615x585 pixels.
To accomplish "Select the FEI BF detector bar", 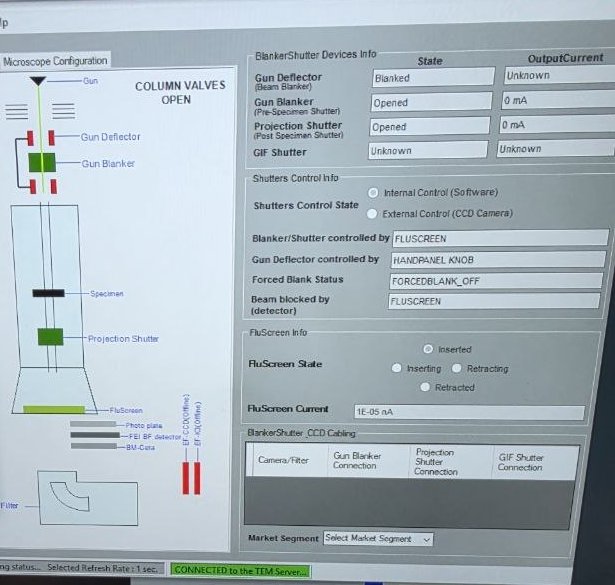I will click(x=95, y=435).
